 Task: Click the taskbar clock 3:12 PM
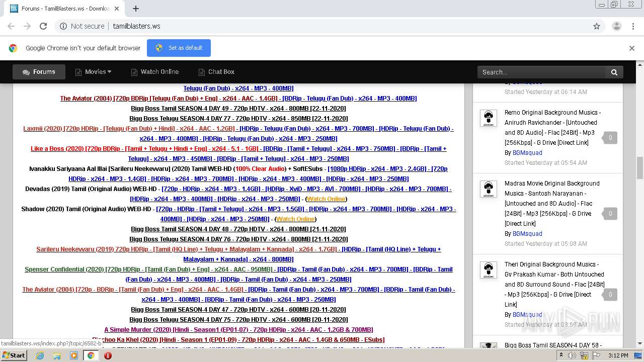point(618,355)
